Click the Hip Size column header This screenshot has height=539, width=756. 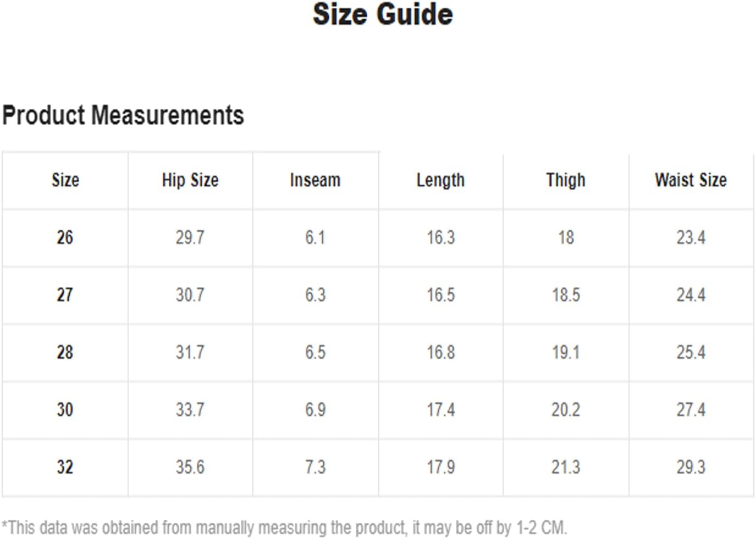[x=190, y=180]
